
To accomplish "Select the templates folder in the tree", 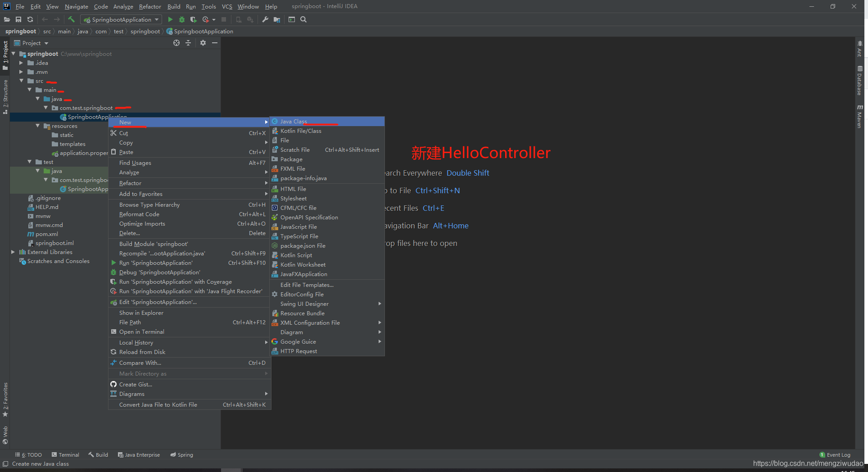I will point(72,144).
